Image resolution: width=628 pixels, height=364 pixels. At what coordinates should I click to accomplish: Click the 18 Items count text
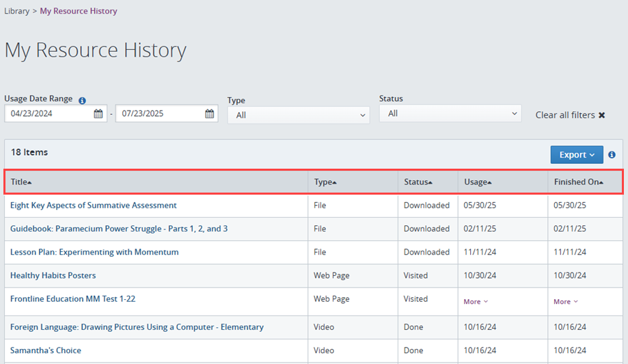tap(29, 152)
